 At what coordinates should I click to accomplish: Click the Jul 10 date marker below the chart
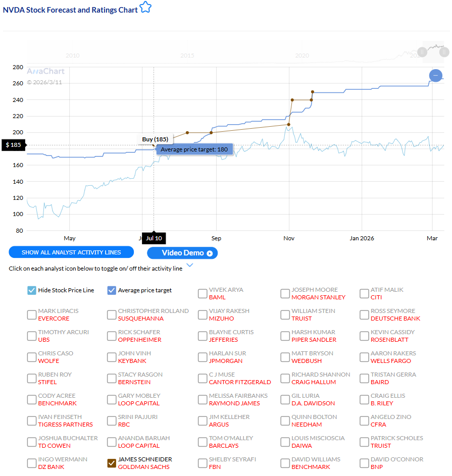[x=154, y=238]
